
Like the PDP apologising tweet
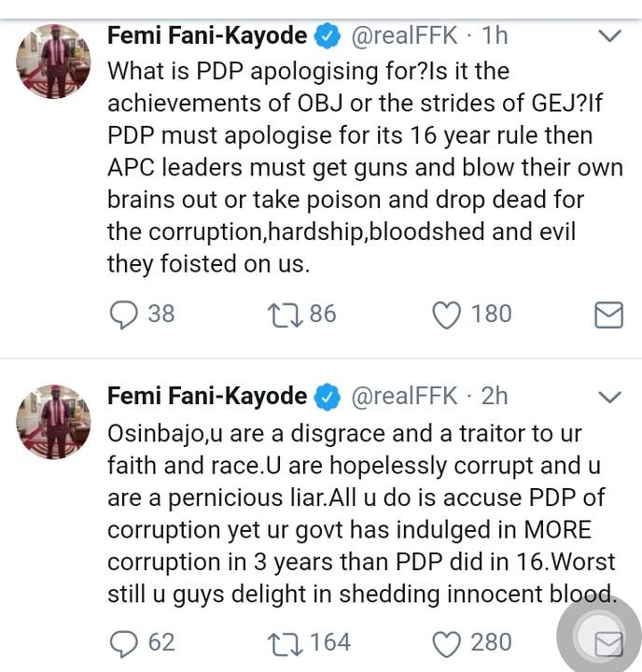point(448,314)
